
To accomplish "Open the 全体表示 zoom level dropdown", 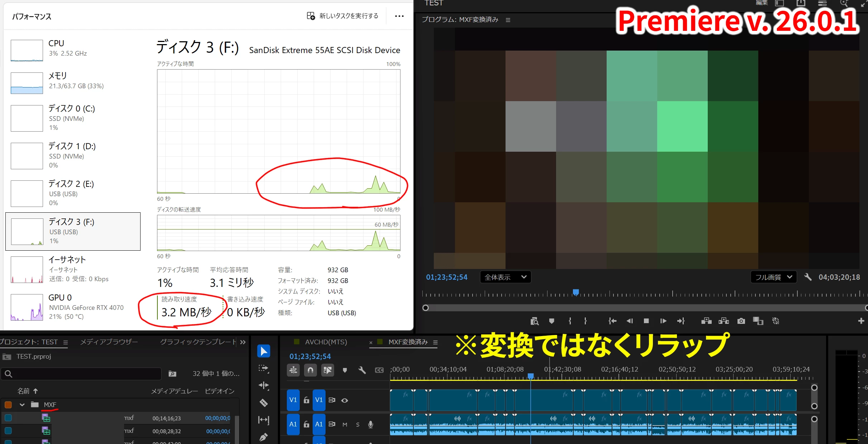I will (x=505, y=277).
